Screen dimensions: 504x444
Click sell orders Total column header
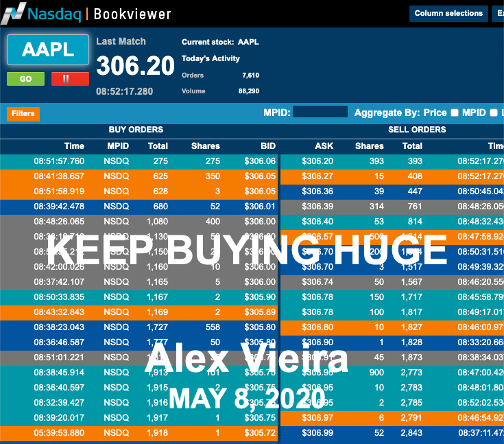pos(412,146)
